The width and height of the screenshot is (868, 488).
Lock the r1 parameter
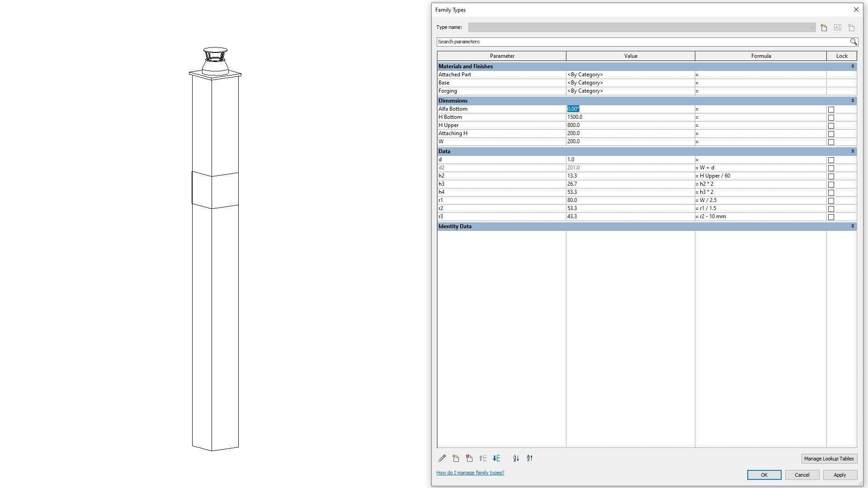tap(831, 200)
